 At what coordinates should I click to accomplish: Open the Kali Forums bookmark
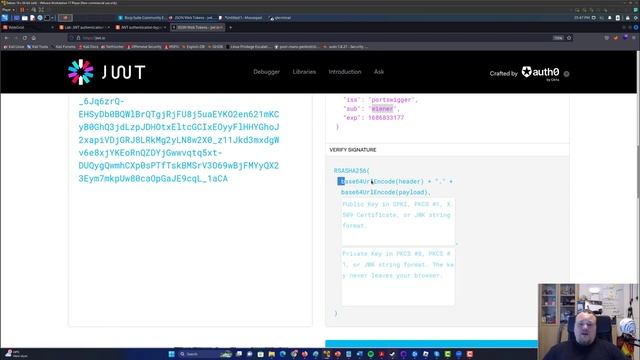click(64, 47)
